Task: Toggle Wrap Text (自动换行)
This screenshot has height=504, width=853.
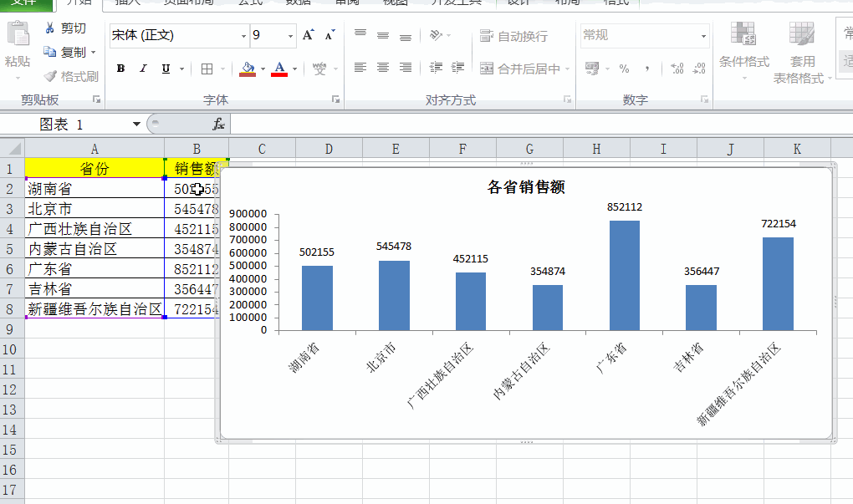Action: click(513, 36)
